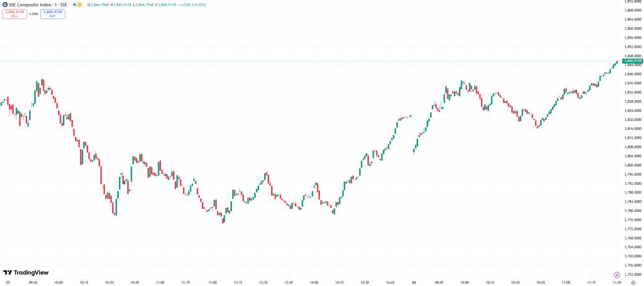Click the orange D data-delay badge
Image resolution: width=644 pixels, height=286 pixels.
[x=79, y=5]
